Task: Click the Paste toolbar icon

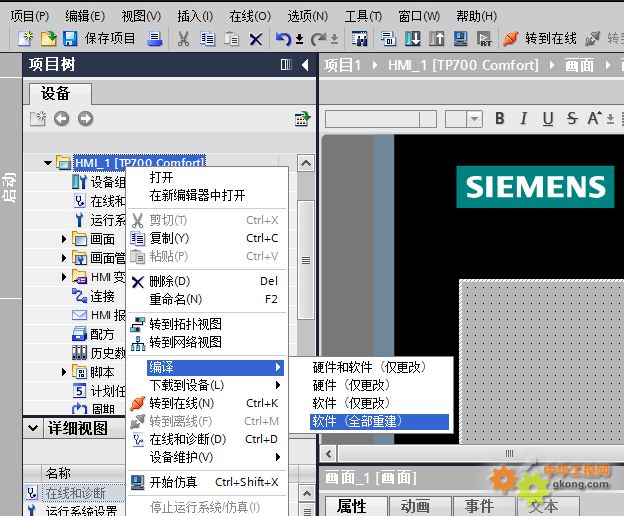Action: click(x=231, y=39)
